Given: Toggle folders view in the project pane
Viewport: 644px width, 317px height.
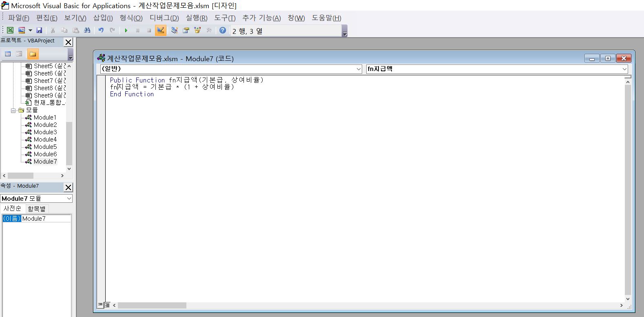Looking at the screenshot, I should [33, 54].
